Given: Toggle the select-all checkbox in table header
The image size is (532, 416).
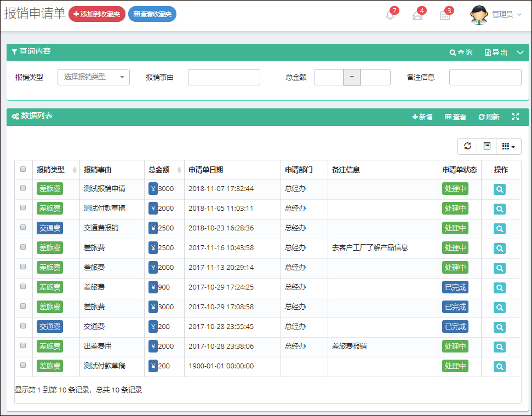Looking at the screenshot, I should [23, 169].
